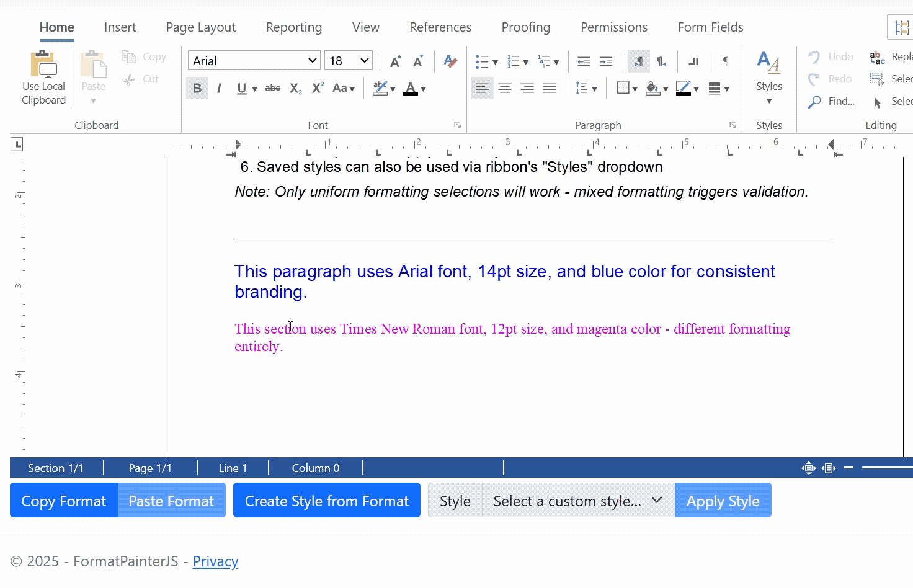Viewport: 913px width, 588px height.
Task: Center align the paragraph
Action: (x=505, y=89)
